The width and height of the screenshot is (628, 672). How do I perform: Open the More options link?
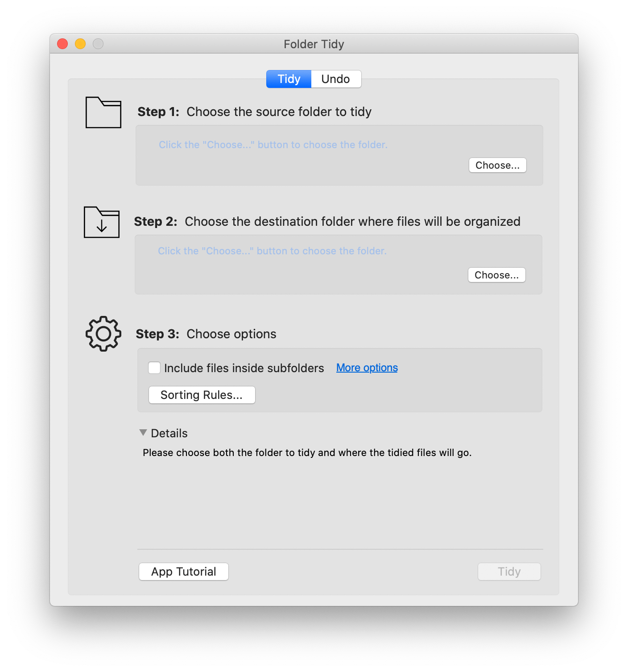click(x=367, y=368)
